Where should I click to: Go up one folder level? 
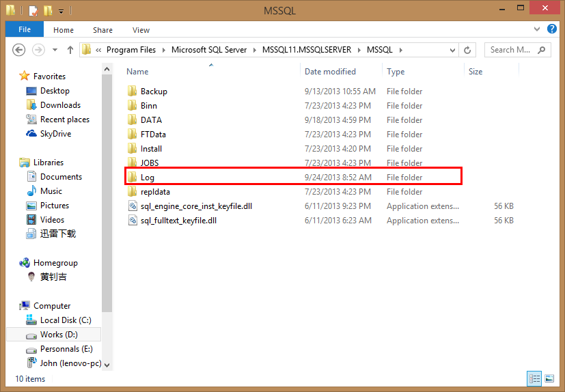pos(70,50)
